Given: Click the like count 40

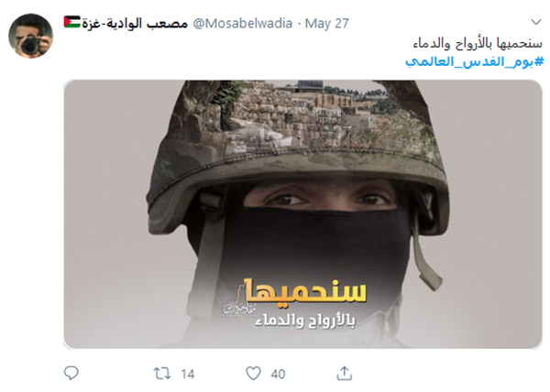Looking at the screenshot, I should [278, 374].
